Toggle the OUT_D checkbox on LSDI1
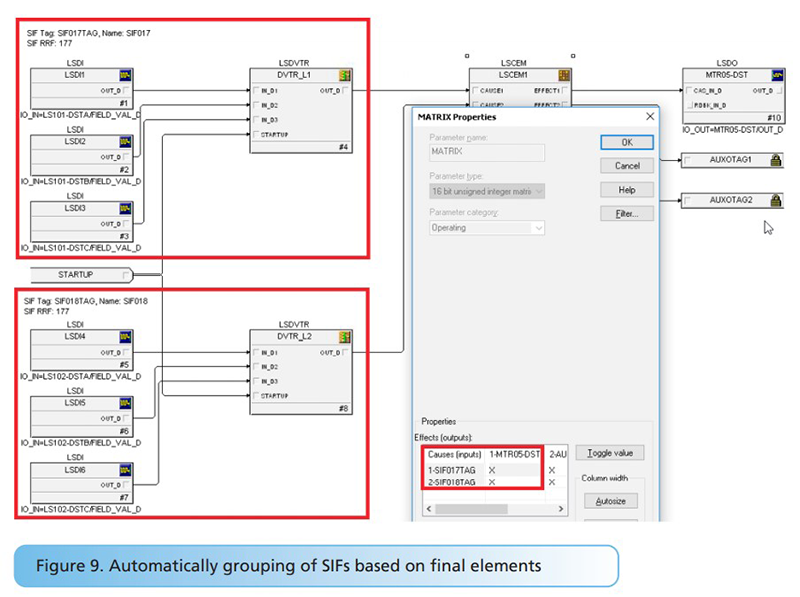 127,90
